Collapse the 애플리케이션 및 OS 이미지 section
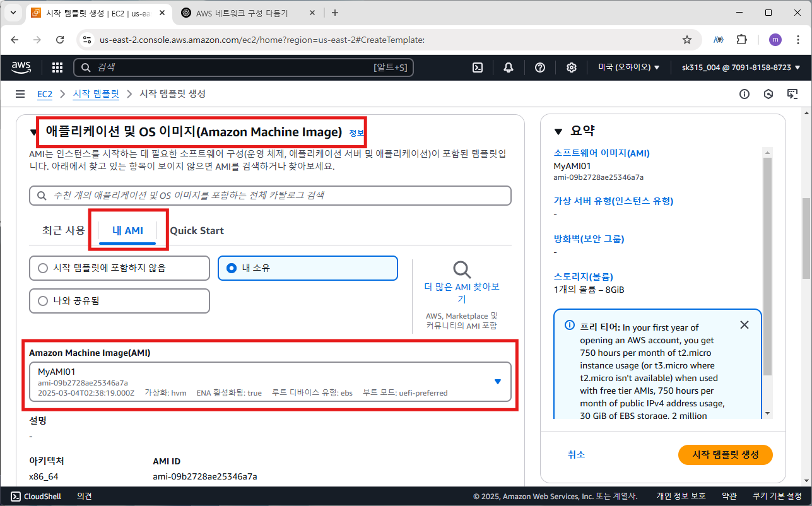 point(33,132)
